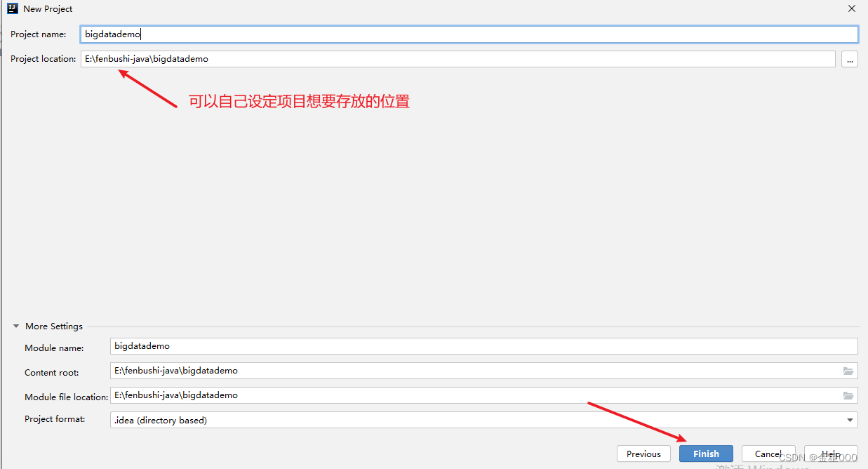Image resolution: width=868 pixels, height=469 pixels.
Task: Click the More Settings disclosure triangle
Action: tap(15, 326)
